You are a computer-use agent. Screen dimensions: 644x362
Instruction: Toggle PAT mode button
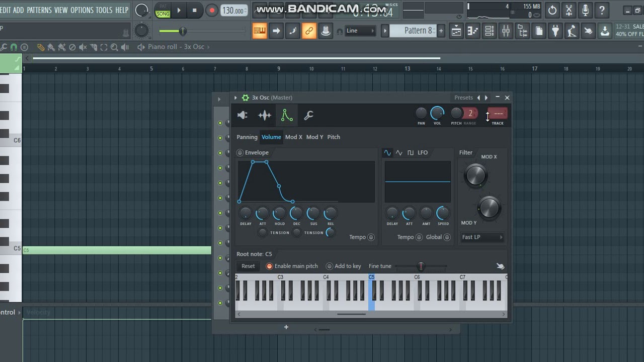pos(163,7)
